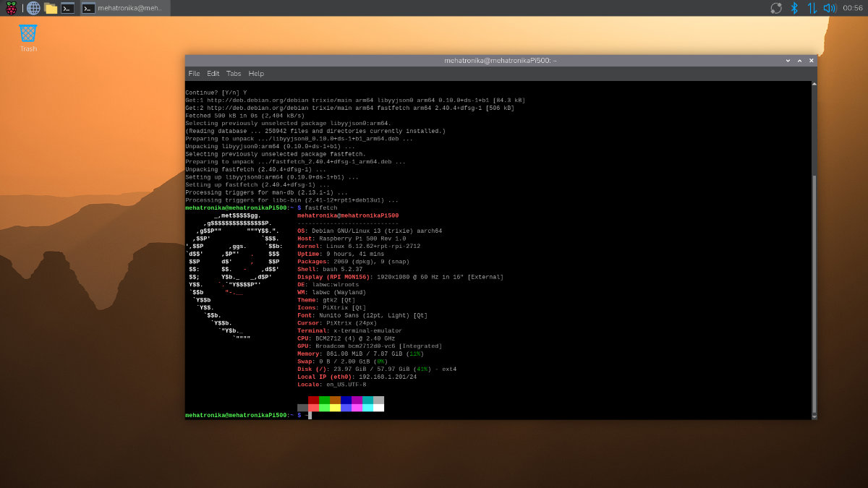Open the file manager folder icon

point(51,8)
